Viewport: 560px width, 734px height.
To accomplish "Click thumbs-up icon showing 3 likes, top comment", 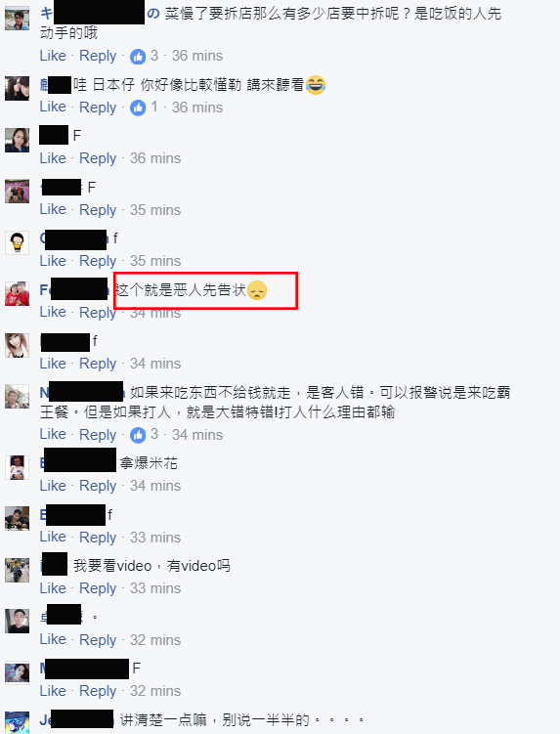I will point(138,57).
